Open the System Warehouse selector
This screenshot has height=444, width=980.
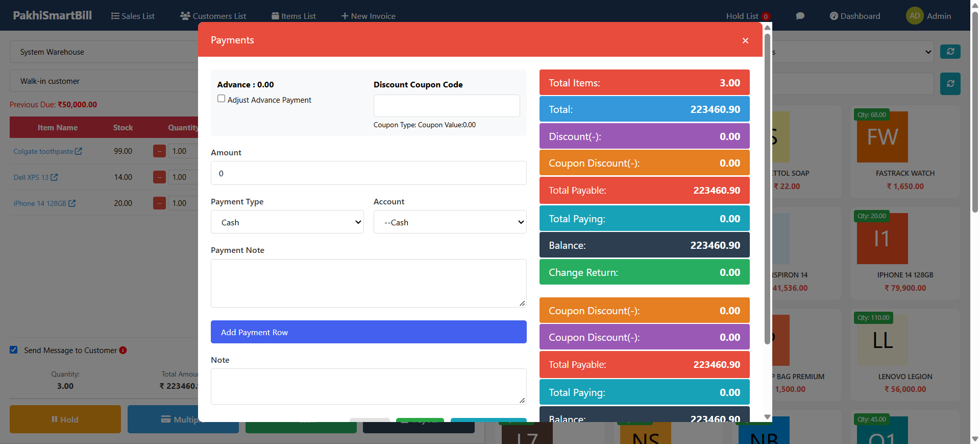click(x=104, y=52)
